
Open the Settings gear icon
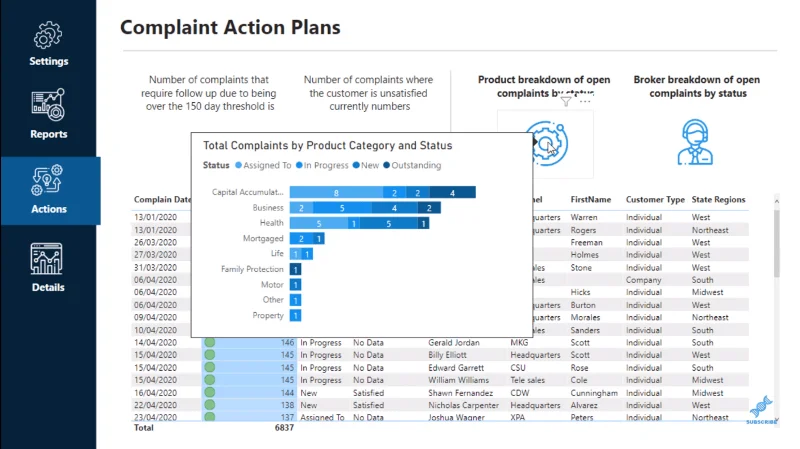[48, 36]
